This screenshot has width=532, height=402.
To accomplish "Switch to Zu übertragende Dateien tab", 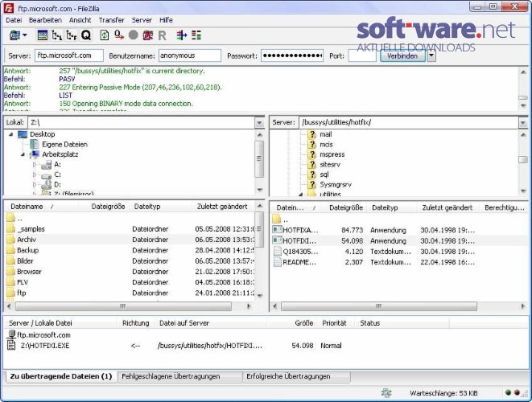I will pos(60,376).
